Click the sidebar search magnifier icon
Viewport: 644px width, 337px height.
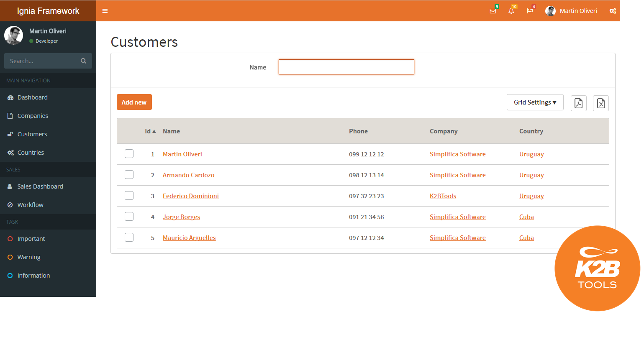(x=83, y=61)
